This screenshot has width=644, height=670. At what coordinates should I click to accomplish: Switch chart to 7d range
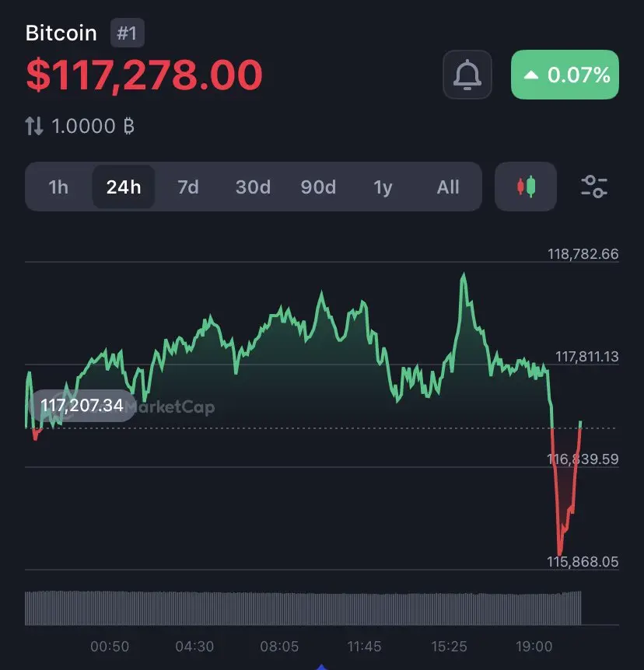click(x=188, y=187)
